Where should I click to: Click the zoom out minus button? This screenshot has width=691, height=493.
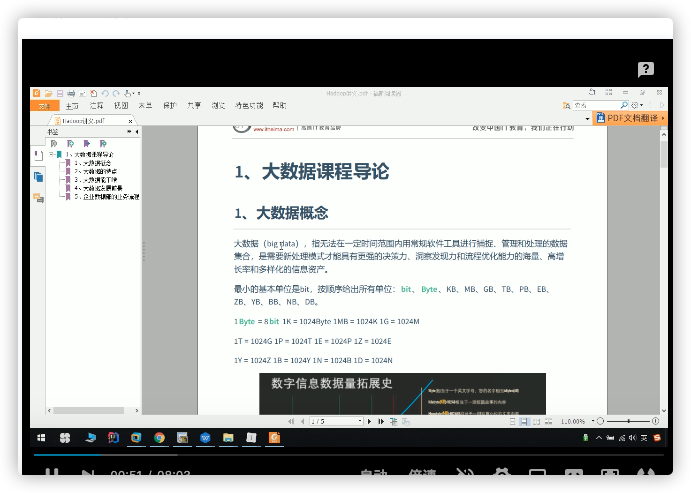600,422
